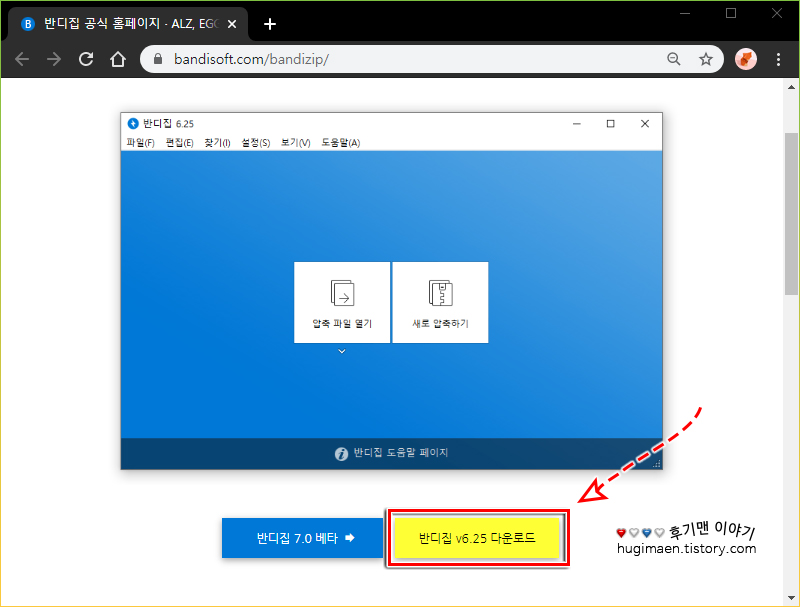Expand the chevron below 압축 파일 열기
Screen dimensions: 800x607
click(x=342, y=351)
